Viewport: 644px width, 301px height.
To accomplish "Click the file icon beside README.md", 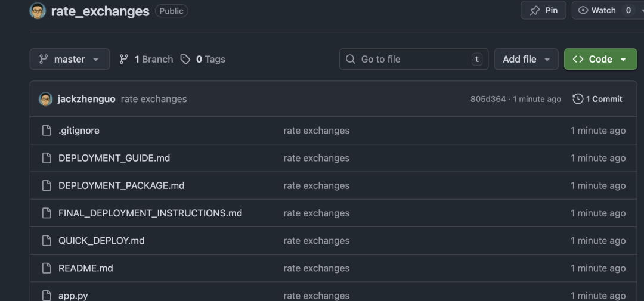I will click(x=47, y=268).
